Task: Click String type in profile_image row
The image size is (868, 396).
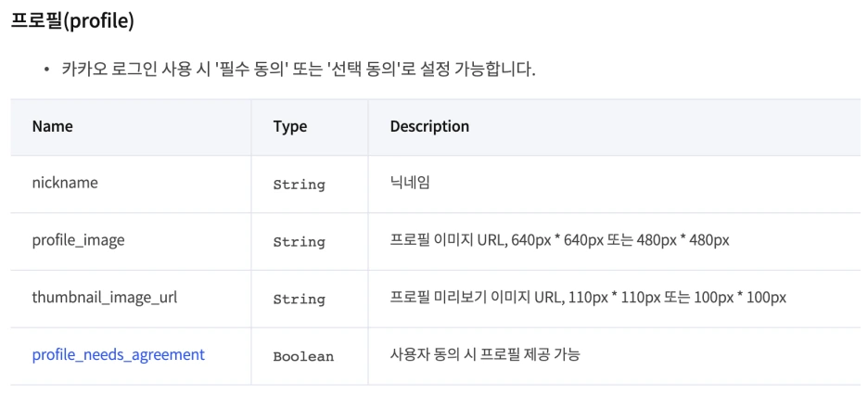Action: [x=299, y=242]
